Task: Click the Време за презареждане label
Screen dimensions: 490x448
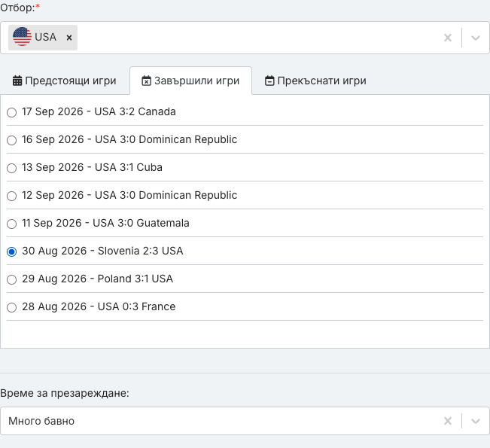Action: pos(65,393)
